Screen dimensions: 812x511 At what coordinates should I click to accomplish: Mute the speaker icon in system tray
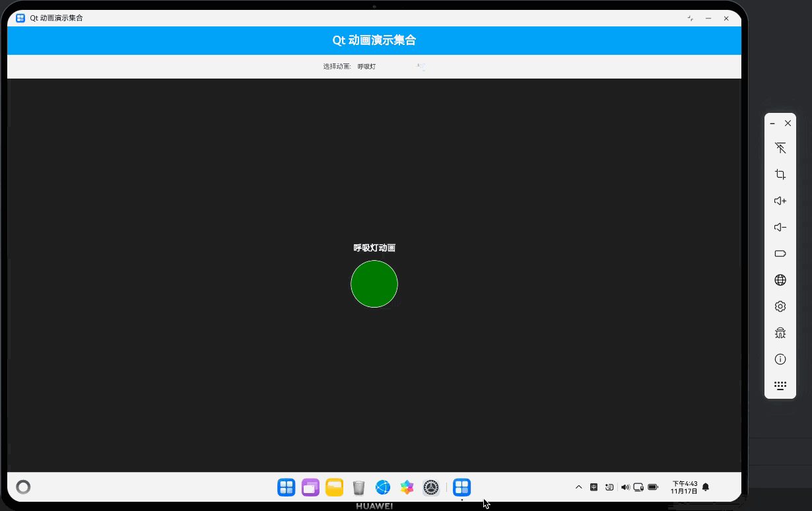625,487
